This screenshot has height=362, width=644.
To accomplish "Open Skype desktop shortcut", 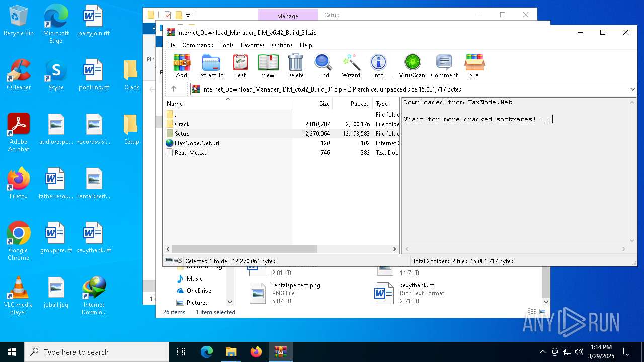I will point(56,75).
